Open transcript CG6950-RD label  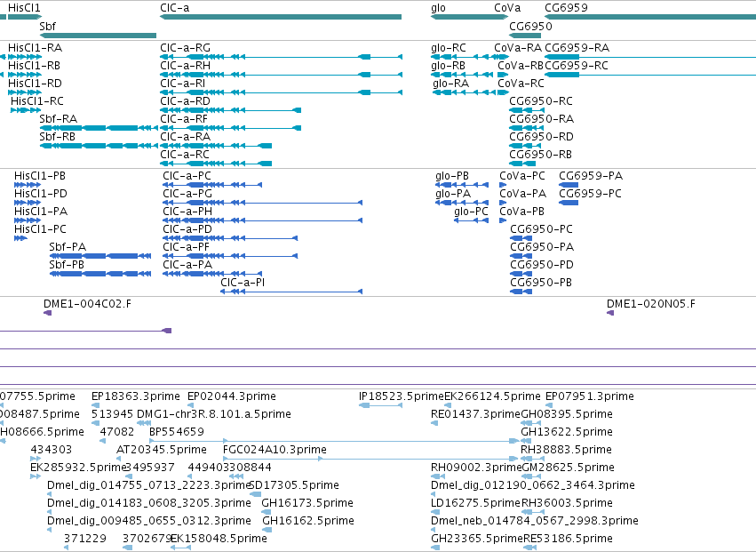[x=541, y=137]
